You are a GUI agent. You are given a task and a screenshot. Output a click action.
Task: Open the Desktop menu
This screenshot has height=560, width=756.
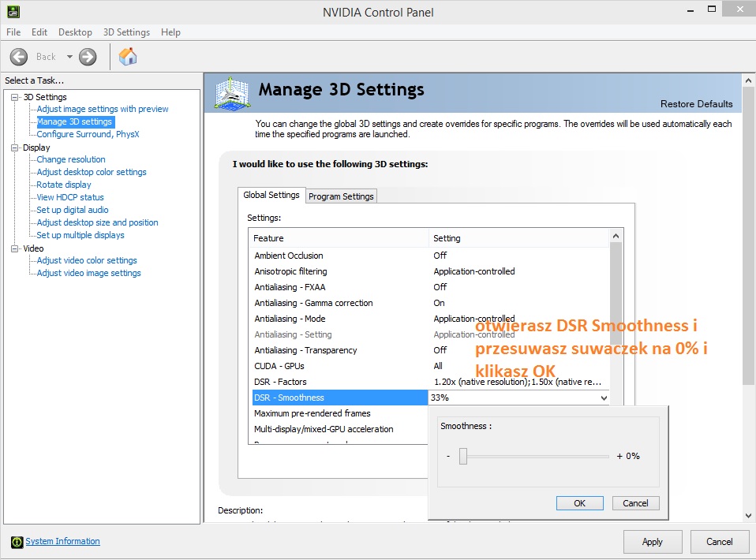tap(75, 32)
